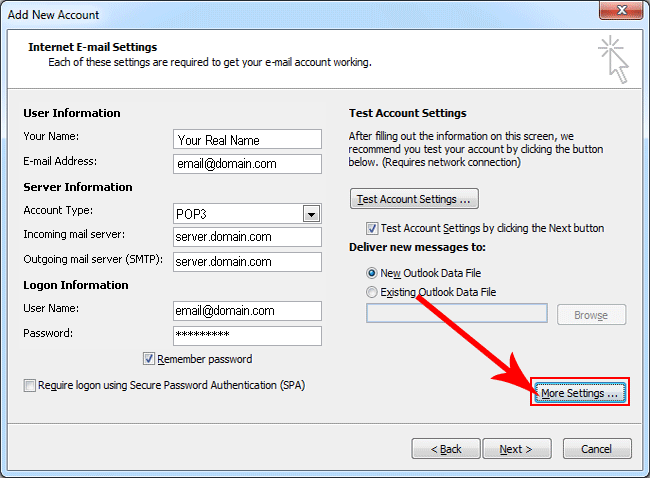The height and width of the screenshot is (478, 650).
Task: Click the Incoming mail server field
Action: 247,237
